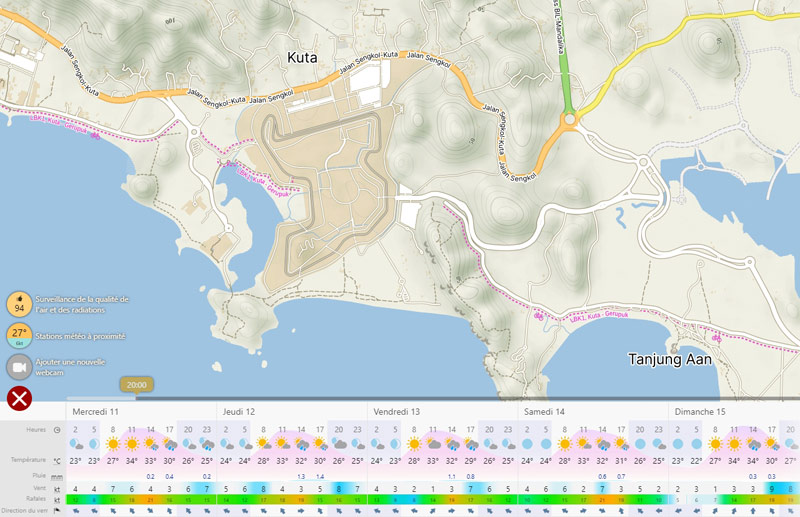Image resolution: width=800 pixels, height=517 pixels.
Task: Click the Tanjung Aan label on map
Action: [x=670, y=359]
